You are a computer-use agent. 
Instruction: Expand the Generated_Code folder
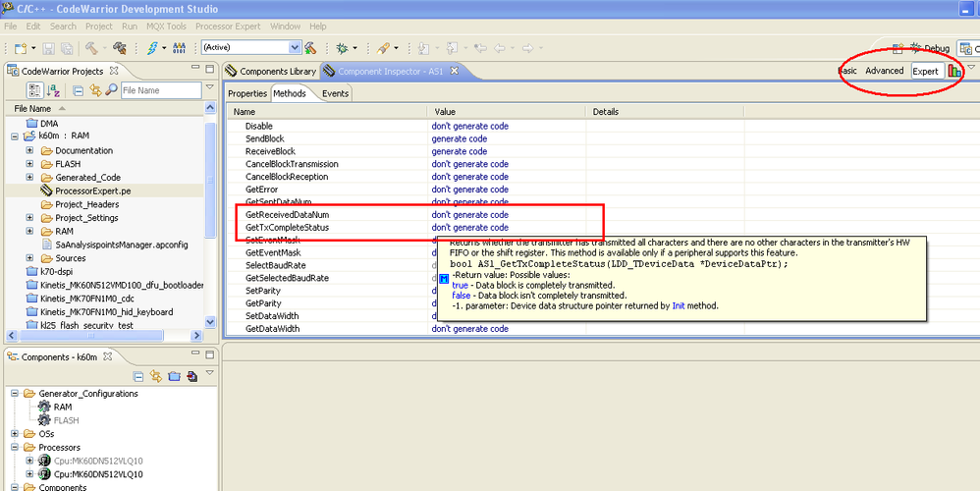tap(29, 178)
